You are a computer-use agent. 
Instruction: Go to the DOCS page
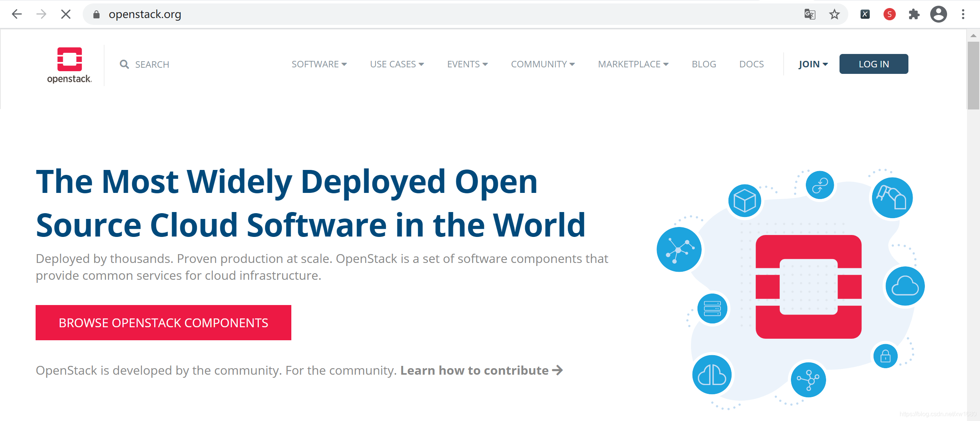751,64
